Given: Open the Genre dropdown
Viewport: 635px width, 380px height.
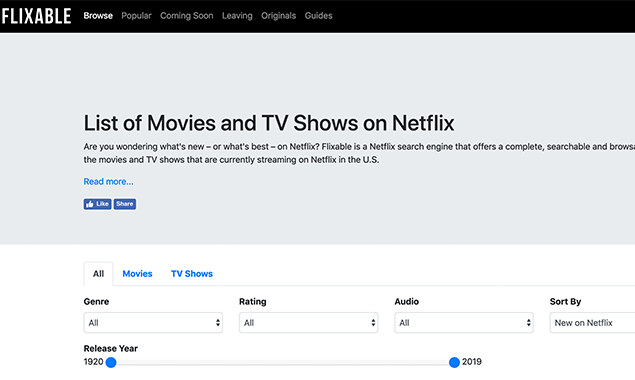Looking at the screenshot, I should (x=153, y=322).
